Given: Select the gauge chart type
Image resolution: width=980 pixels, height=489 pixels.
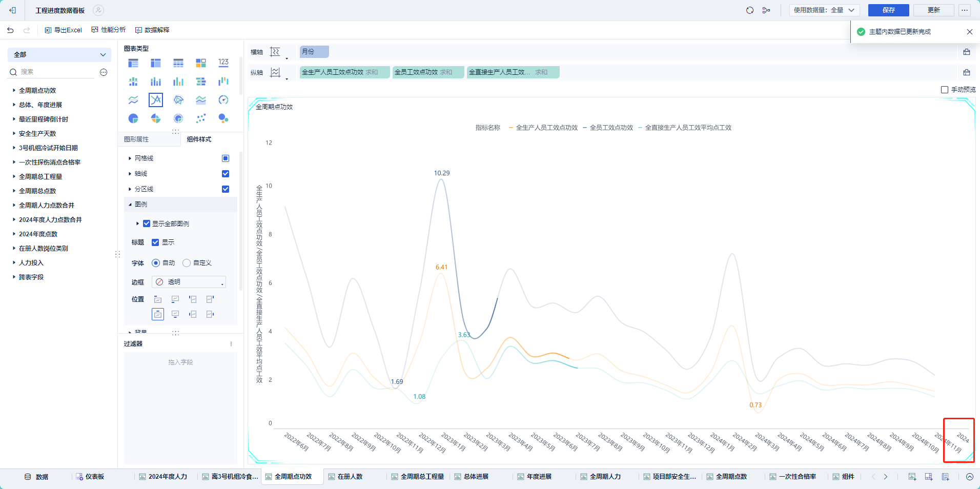Looking at the screenshot, I should point(223,100).
